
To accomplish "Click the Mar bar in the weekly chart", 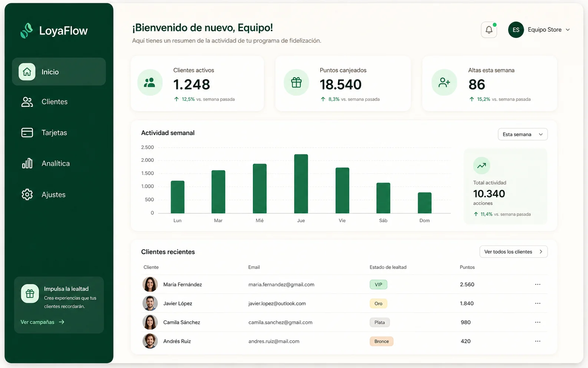I will point(218,192).
